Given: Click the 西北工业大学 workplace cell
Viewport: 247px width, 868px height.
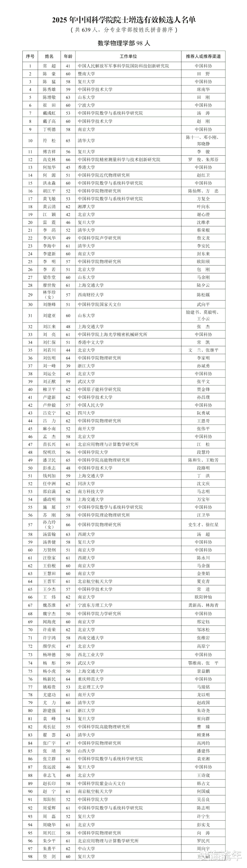Looking at the screenshot, I should [x=91, y=655].
